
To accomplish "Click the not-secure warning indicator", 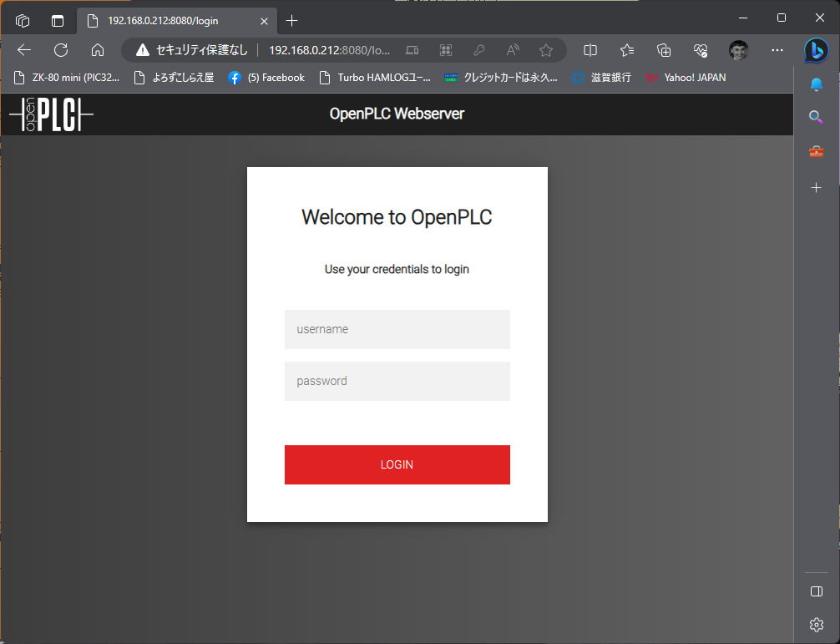I will pos(192,50).
